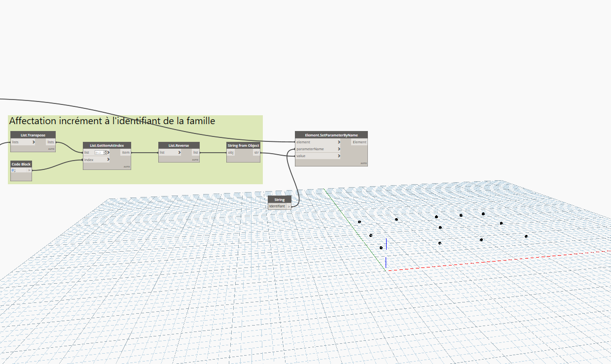Expand the element input chevron on Element.SetParameterByName
The height and width of the screenshot is (364, 611).
coord(339,142)
